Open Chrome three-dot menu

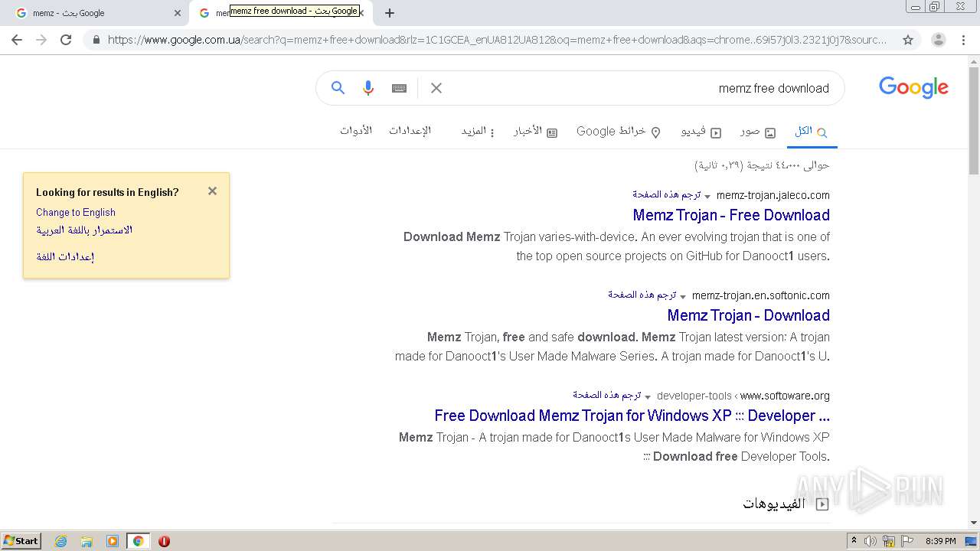pos(964,40)
